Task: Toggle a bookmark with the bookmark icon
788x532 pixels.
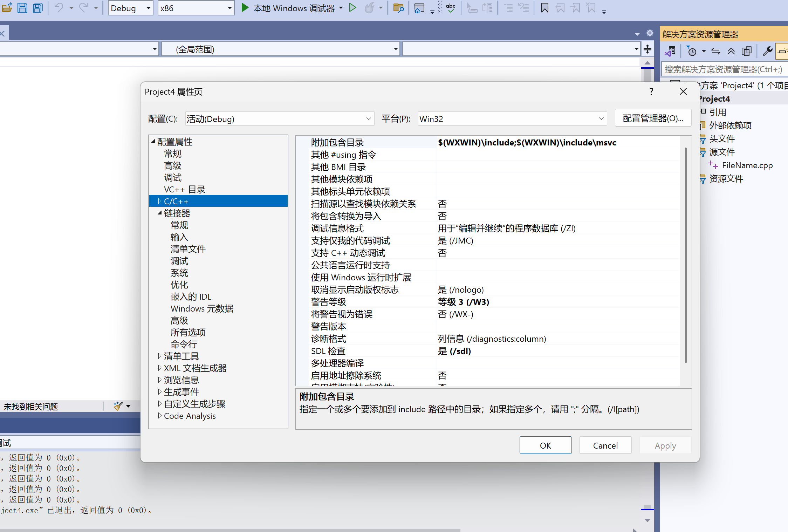Action: 544,8
